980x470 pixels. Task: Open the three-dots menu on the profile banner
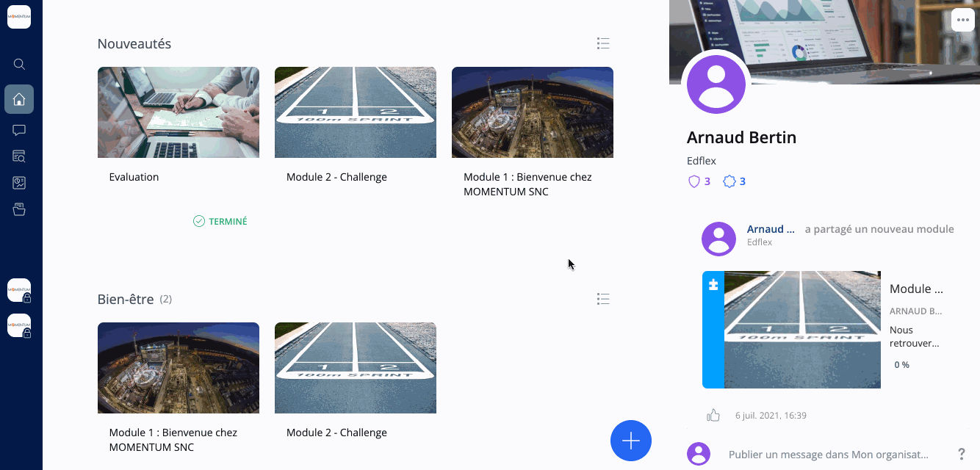click(963, 20)
